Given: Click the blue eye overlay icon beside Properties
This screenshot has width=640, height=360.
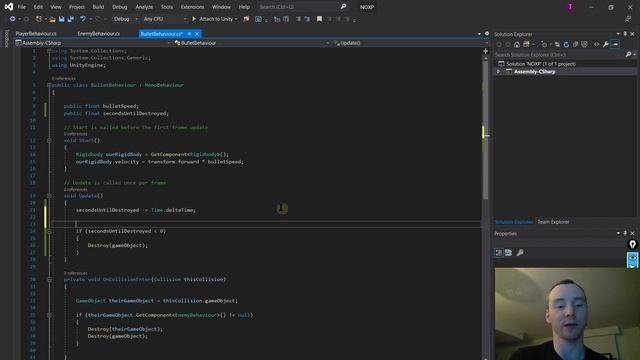Looking at the screenshot, I should pos(632,260).
